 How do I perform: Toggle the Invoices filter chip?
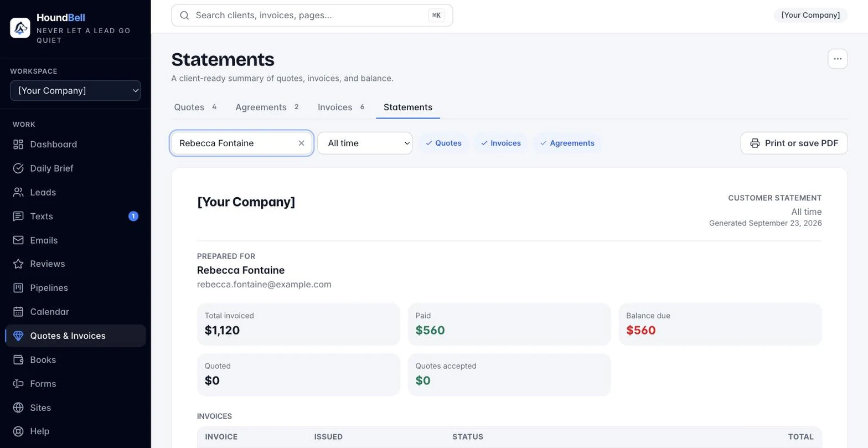click(x=501, y=143)
